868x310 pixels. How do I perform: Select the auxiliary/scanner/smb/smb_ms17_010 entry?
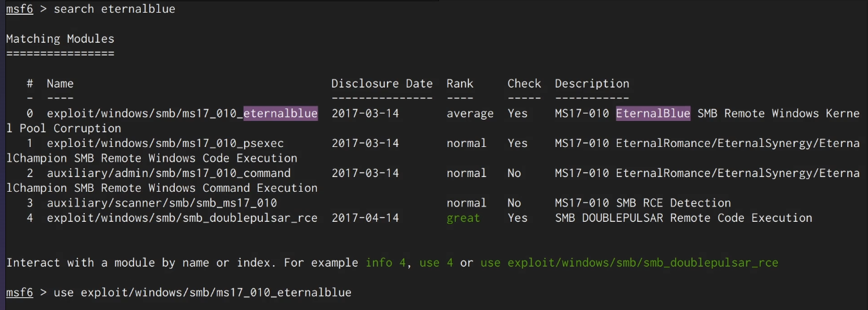pyautogui.click(x=161, y=203)
